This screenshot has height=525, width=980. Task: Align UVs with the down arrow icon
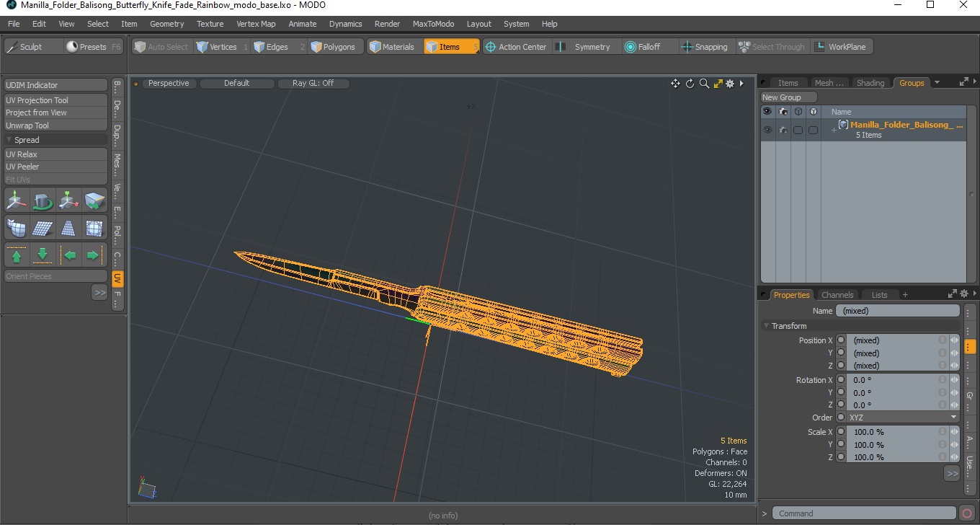coord(43,255)
